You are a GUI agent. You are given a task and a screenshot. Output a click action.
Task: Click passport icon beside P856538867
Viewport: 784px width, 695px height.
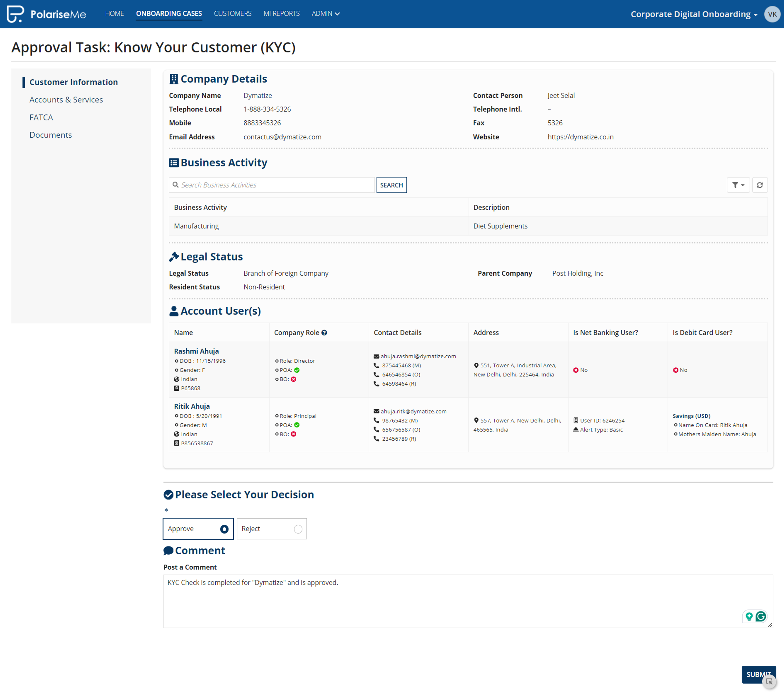[x=176, y=443]
